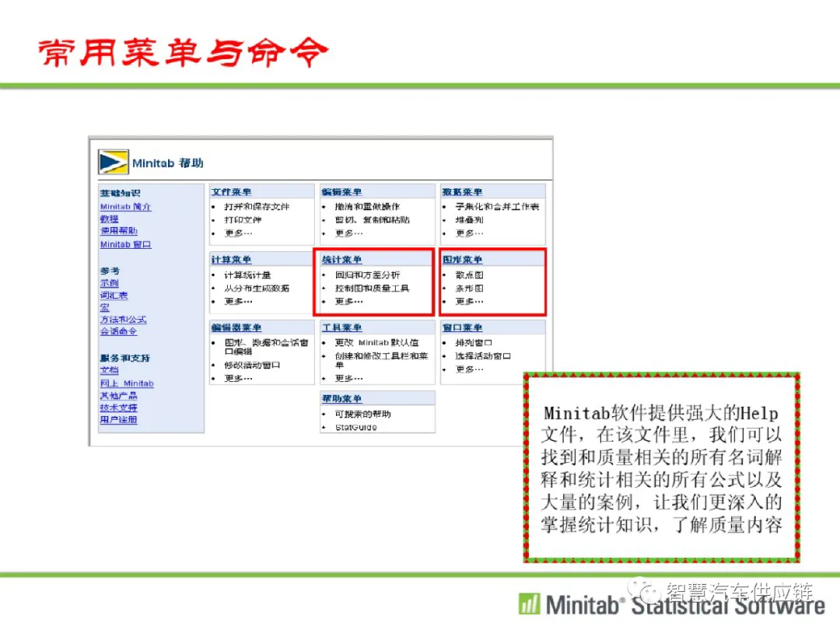
Task: Click 更多 under 编辑器菜单
Action: tap(239, 379)
